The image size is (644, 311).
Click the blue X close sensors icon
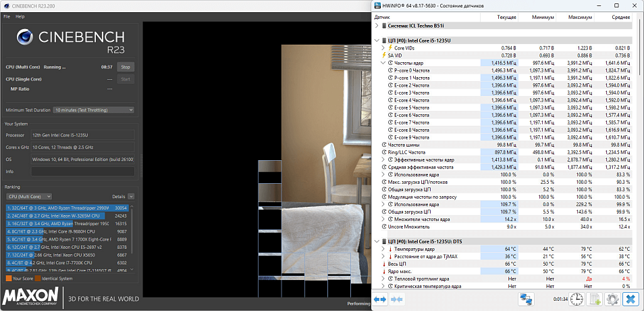pos(630,299)
